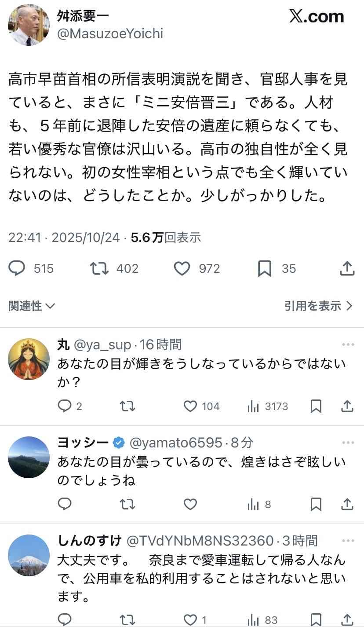Like the reply from @ya_sup
Viewport: 364px width, 630px height.
[x=190, y=406]
